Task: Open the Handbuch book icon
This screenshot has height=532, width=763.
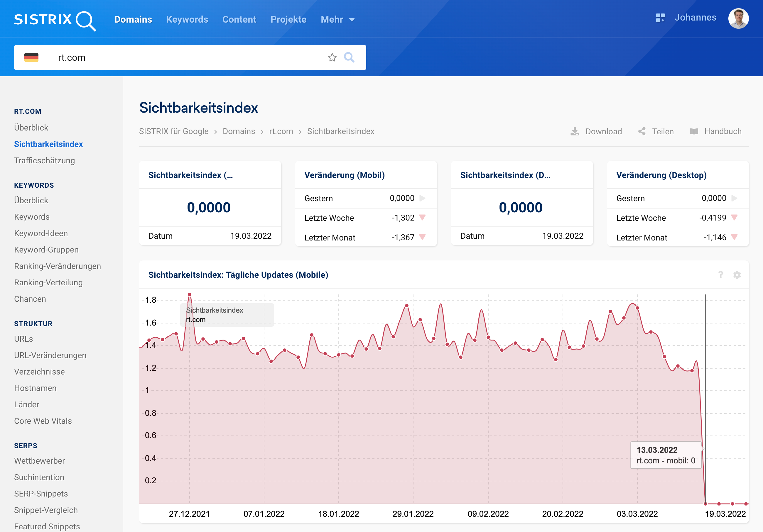Action: coord(694,131)
